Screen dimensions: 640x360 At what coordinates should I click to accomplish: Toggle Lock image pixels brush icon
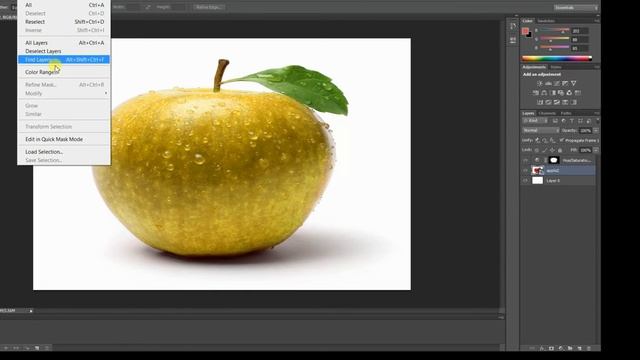click(x=544, y=150)
